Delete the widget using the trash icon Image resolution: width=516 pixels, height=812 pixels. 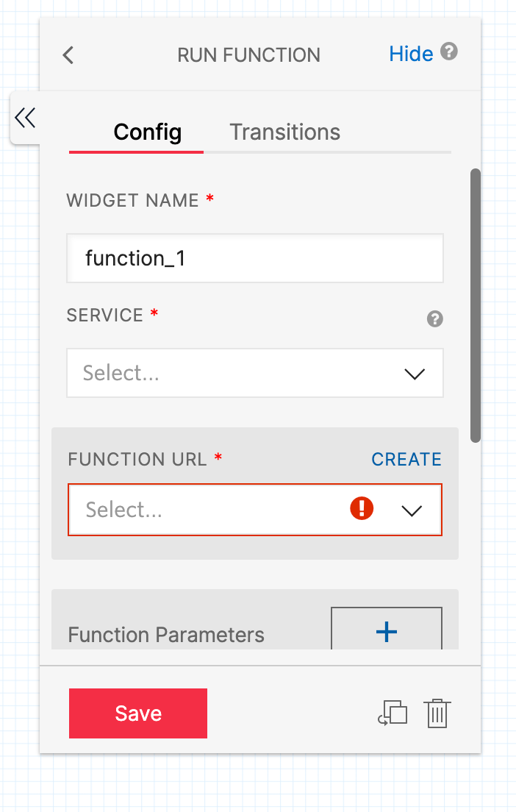437,713
